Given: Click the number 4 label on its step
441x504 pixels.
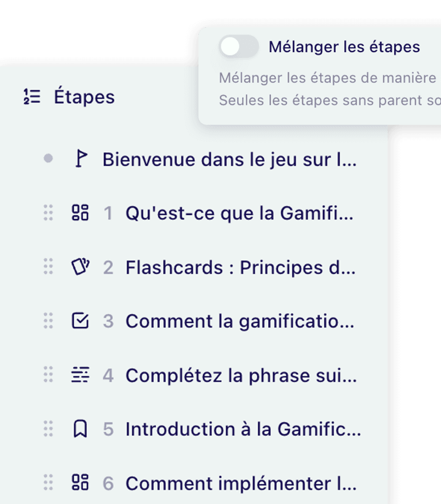Looking at the screenshot, I should (x=108, y=375).
